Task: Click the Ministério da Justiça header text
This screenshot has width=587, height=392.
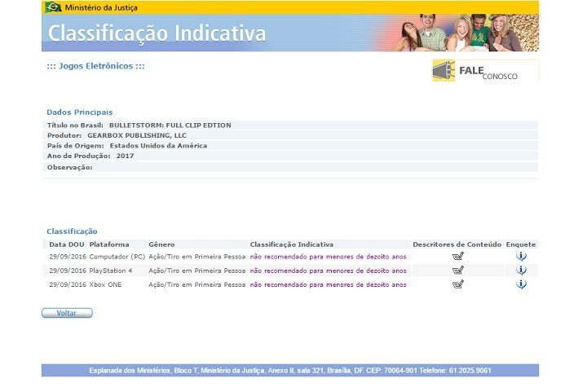Action: point(101,7)
